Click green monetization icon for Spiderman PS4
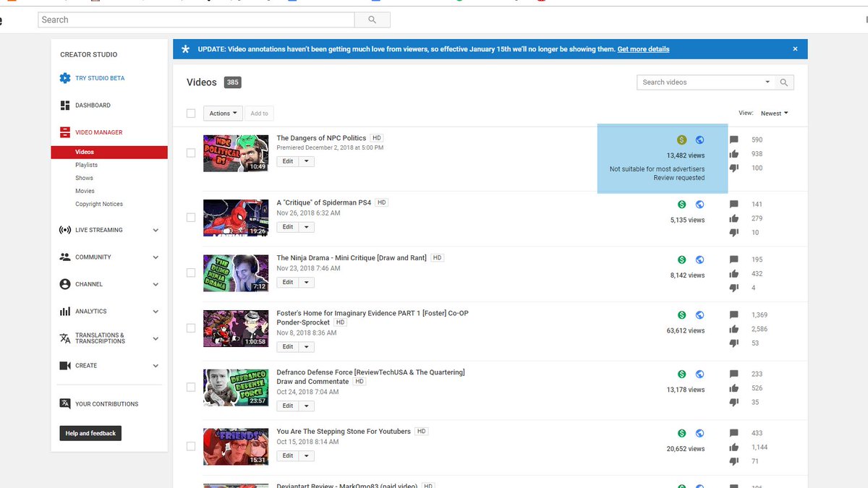The image size is (868, 488). pos(681,205)
